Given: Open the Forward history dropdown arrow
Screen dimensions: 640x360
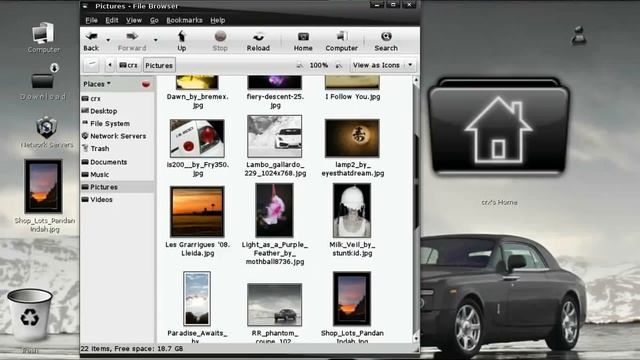Looking at the screenshot, I should click(x=156, y=40).
